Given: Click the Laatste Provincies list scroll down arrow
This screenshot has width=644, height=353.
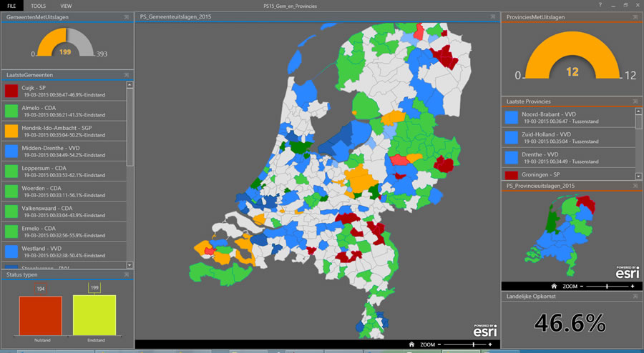Looking at the screenshot, I should point(638,176).
